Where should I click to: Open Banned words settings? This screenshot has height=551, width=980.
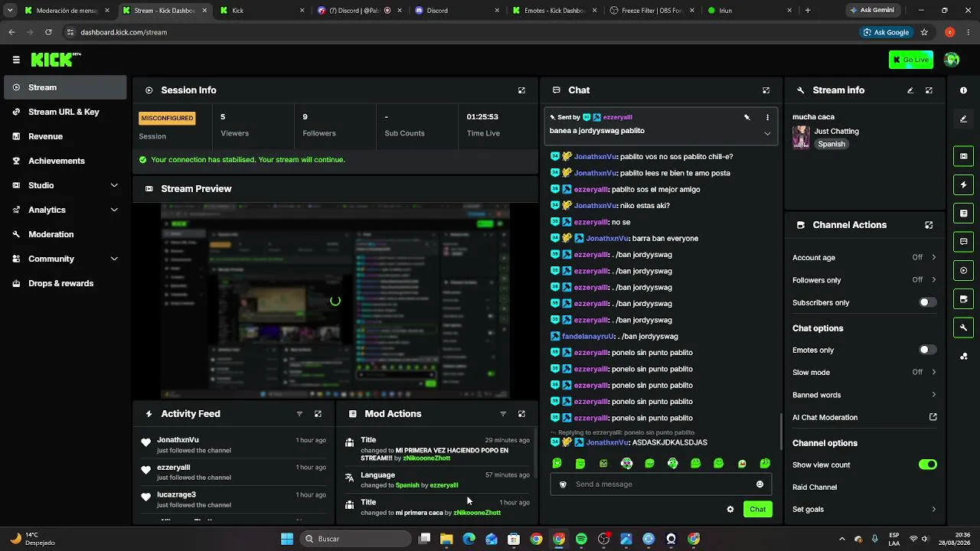pyautogui.click(x=864, y=395)
